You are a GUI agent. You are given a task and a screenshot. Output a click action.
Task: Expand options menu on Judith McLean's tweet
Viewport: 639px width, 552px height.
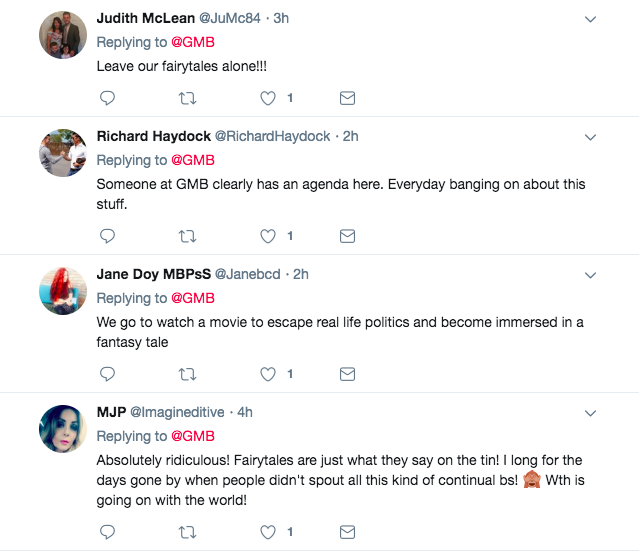point(590,19)
